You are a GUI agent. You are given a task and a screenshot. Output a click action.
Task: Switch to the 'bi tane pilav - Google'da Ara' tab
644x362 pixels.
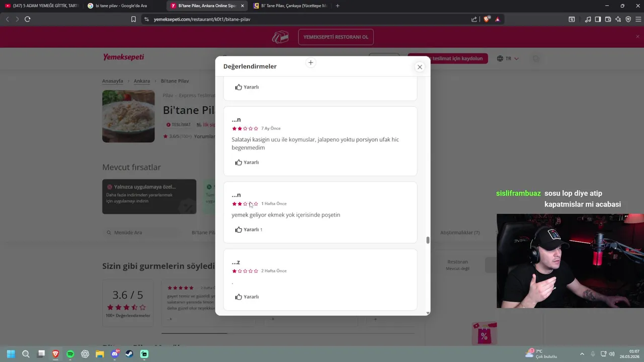coord(124,6)
